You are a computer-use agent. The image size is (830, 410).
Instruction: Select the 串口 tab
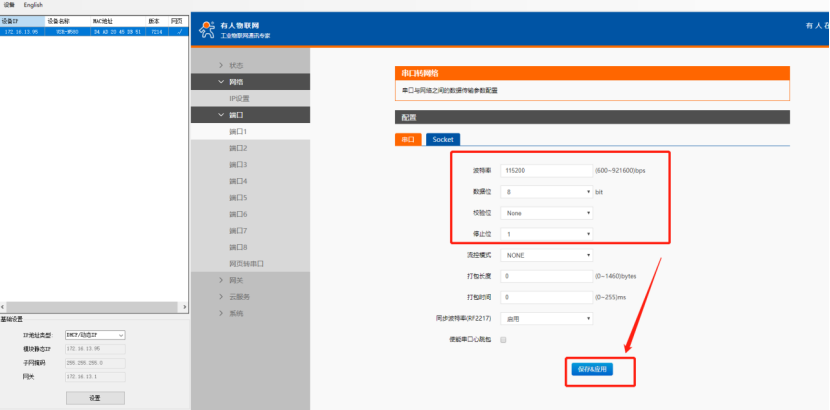(408, 140)
